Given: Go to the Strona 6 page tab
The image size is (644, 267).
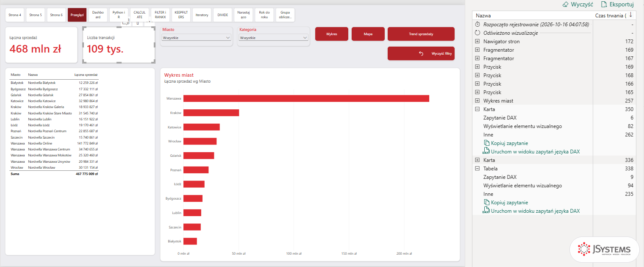Looking at the screenshot, I should 56,15.
